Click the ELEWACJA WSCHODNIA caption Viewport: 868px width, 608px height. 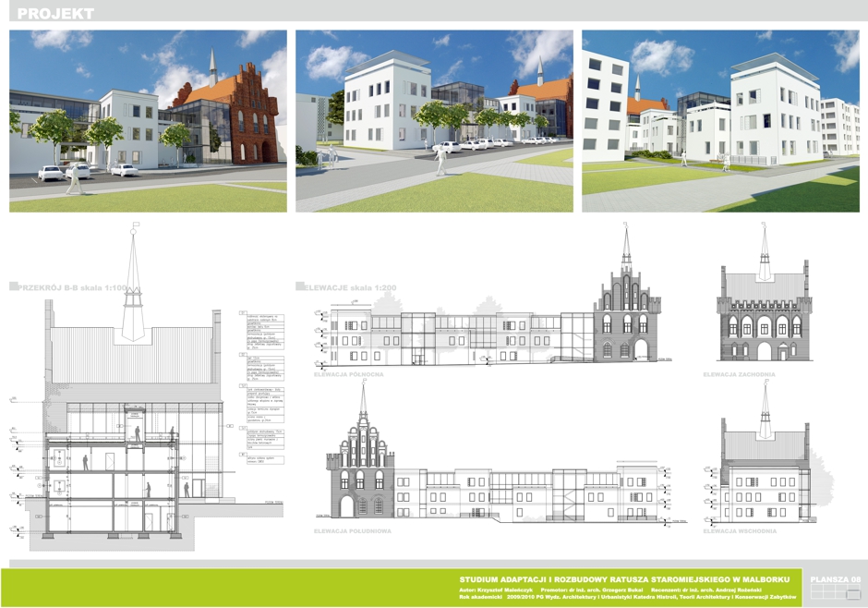(x=739, y=531)
